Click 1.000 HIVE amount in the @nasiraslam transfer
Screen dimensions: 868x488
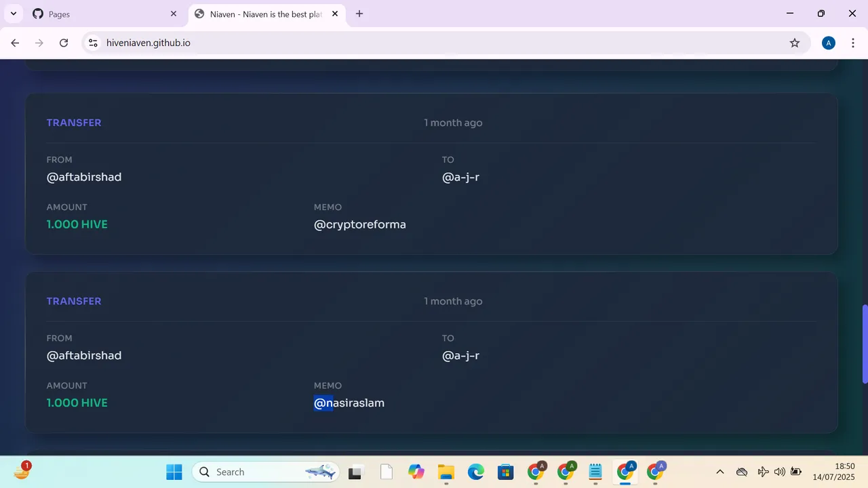[77, 403]
